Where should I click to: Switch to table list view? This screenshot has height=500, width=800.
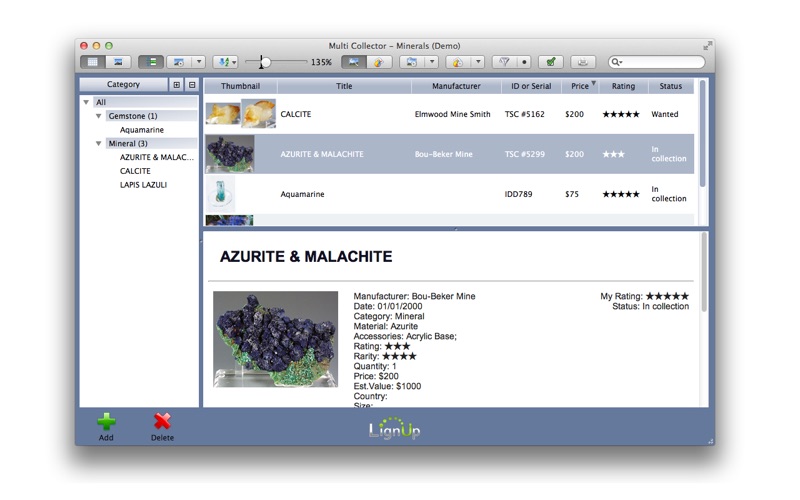[93, 62]
